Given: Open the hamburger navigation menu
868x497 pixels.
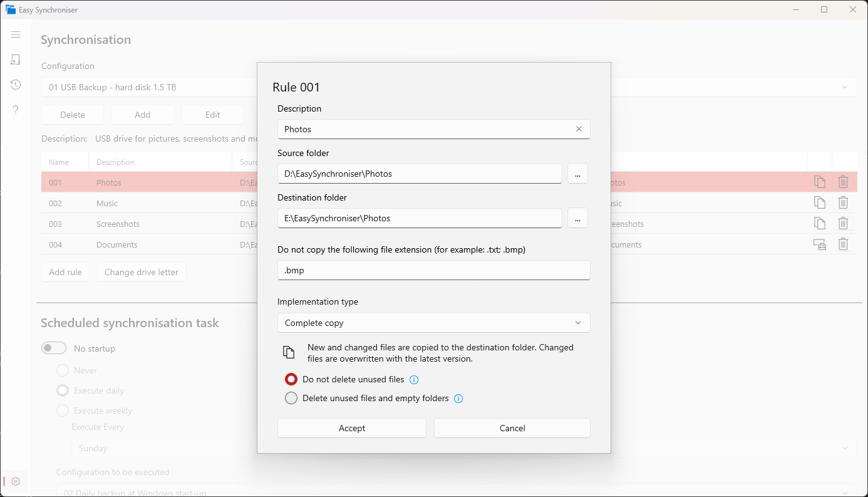Looking at the screenshot, I should pos(16,34).
